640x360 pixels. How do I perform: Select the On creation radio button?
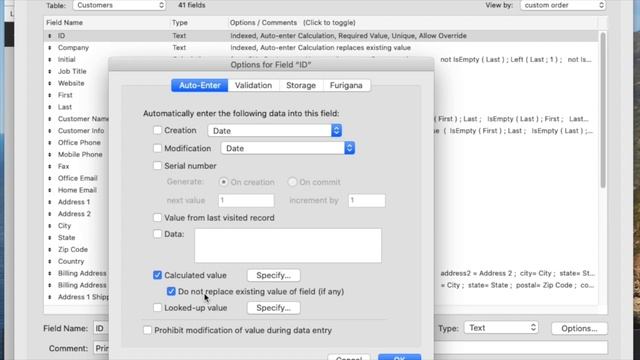pos(223,182)
